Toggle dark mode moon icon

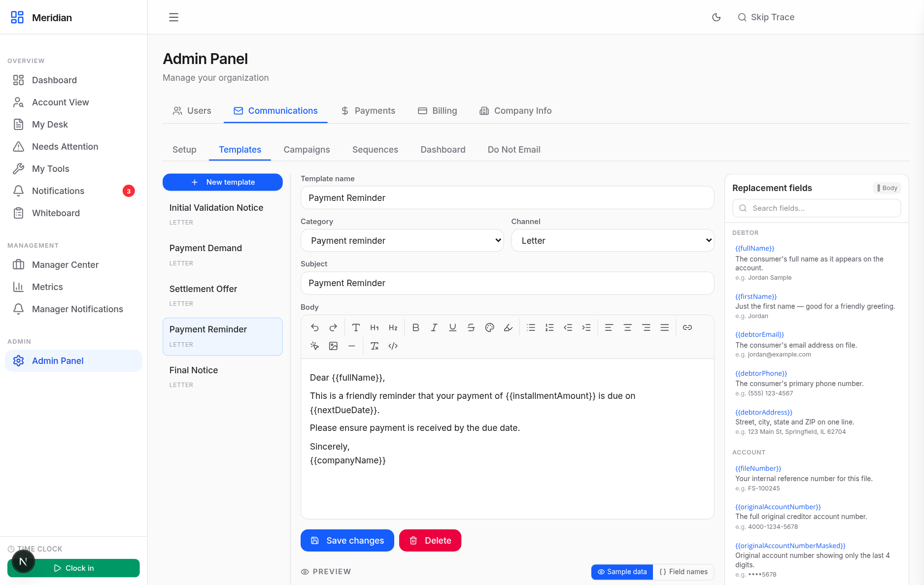click(717, 17)
